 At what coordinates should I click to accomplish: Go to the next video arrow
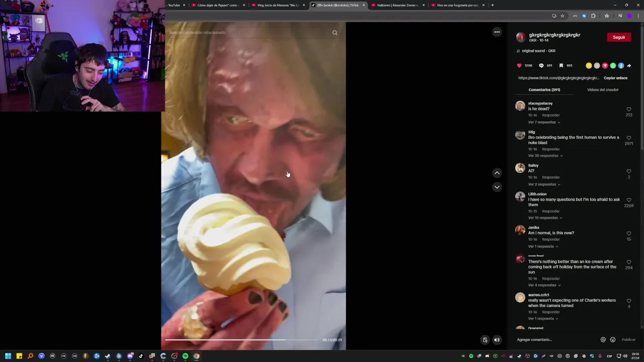(x=497, y=187)
